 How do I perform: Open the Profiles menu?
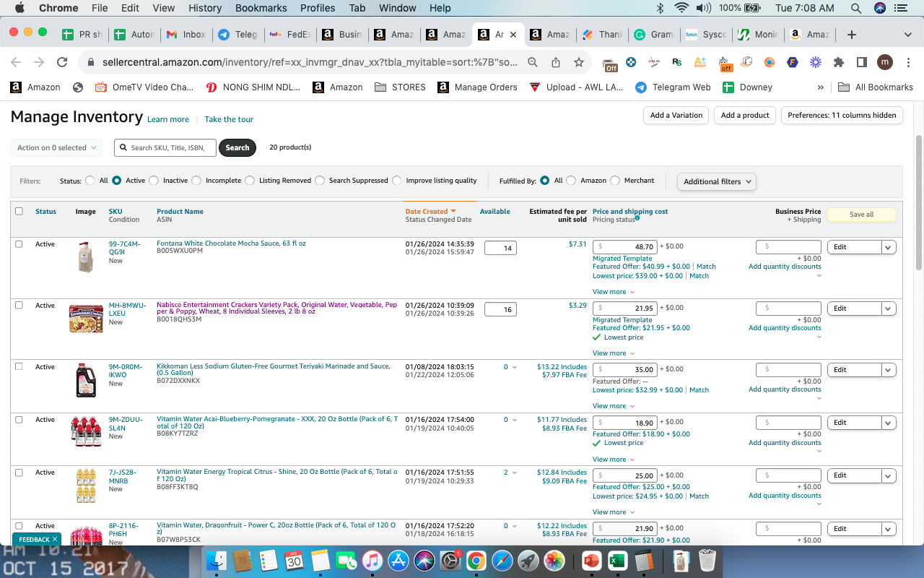pyautogui.click(x=318, y=8)
